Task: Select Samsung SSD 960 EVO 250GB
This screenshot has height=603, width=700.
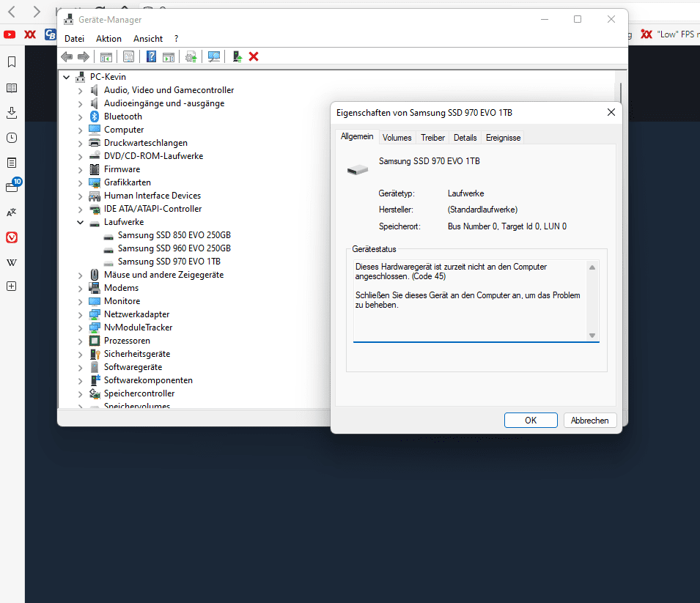Action: pyautogui.click(x=174, y=248)
